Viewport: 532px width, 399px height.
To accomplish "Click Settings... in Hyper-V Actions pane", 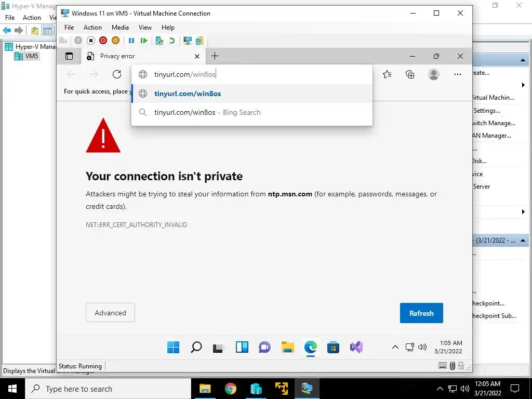I will (487, 111).
